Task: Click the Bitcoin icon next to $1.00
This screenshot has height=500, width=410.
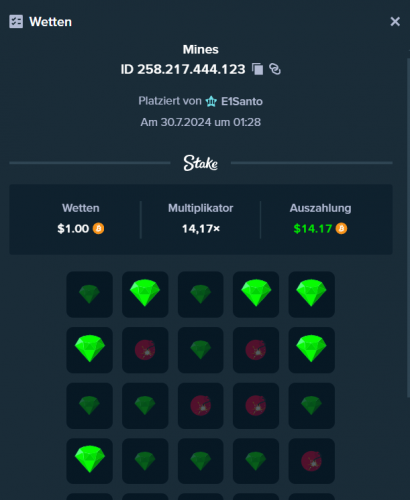Action: pyautogui.click(x=98, y=229)
